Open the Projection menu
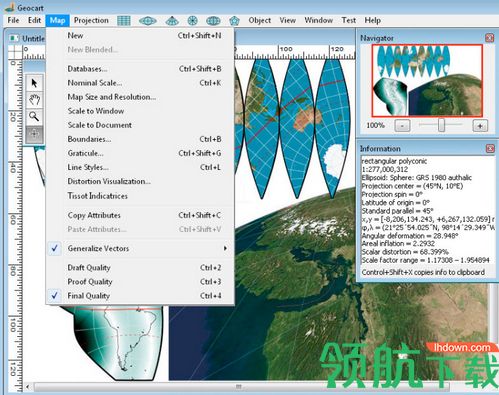 pos(91,20)
